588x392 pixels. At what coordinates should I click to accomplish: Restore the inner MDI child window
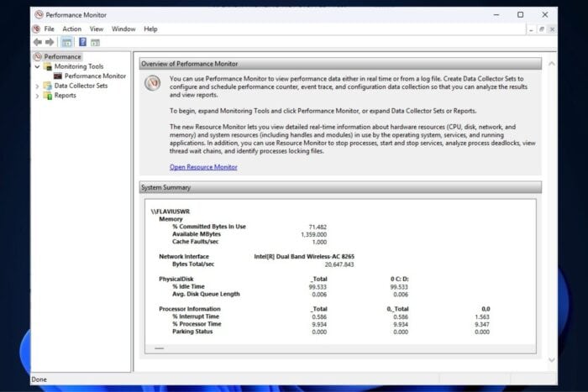tap(542, 29)
